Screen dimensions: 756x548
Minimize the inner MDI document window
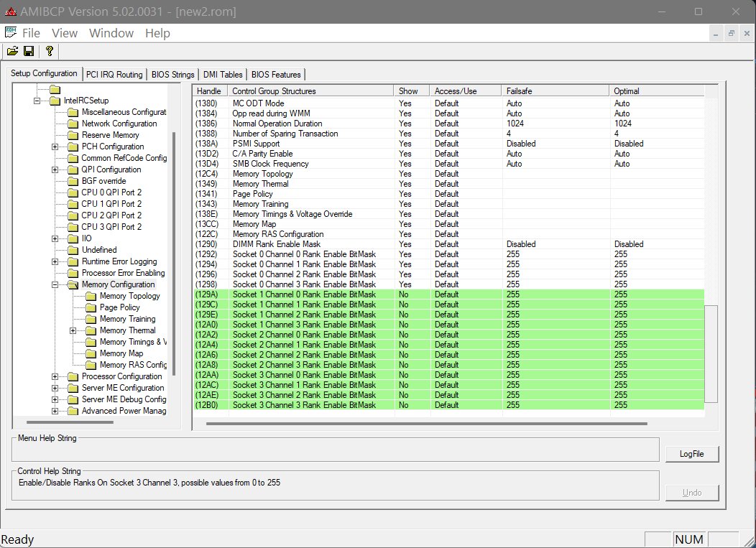pos(716,33)
